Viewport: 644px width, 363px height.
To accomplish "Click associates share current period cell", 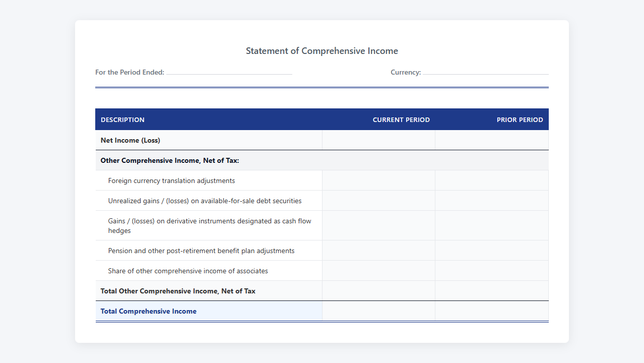I will [x=379, y=271].
